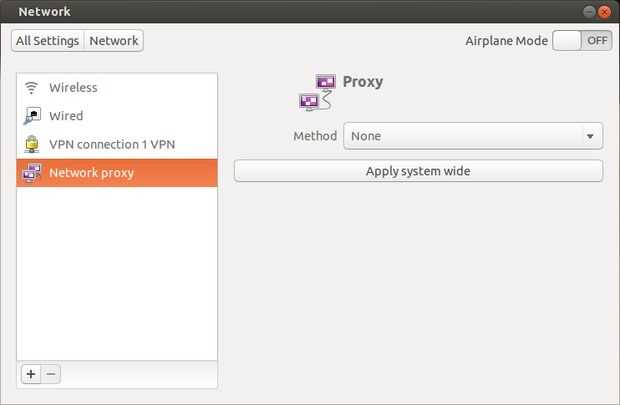The image size is (620, 405).
Task: Click the VPN padlock icon
Action: 31,144
